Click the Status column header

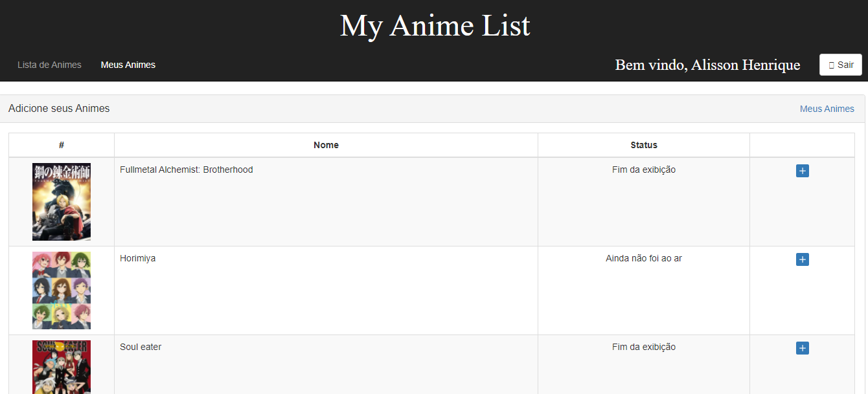click(643, 145)
